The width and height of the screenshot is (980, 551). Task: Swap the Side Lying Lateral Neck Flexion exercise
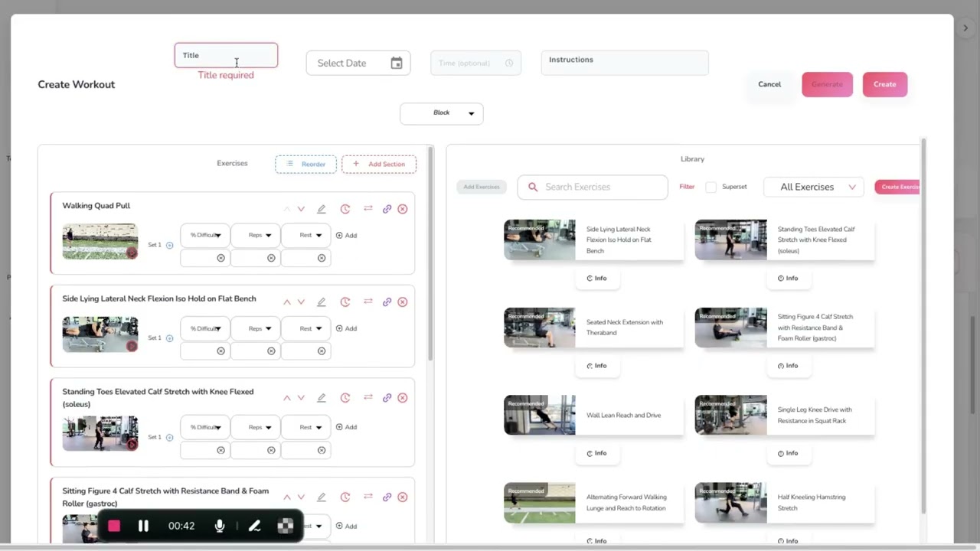point(368,302)
